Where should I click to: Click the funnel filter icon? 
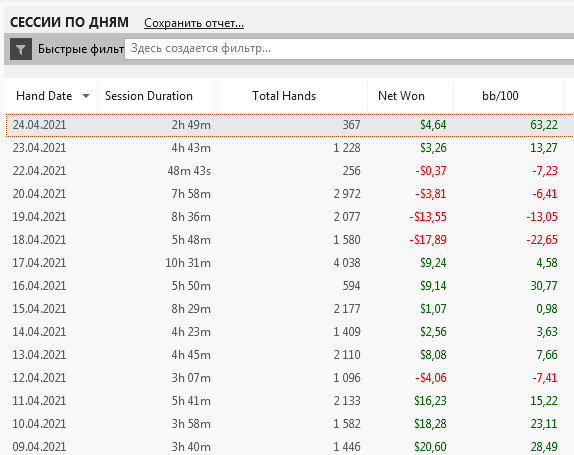tap(21, 49)
